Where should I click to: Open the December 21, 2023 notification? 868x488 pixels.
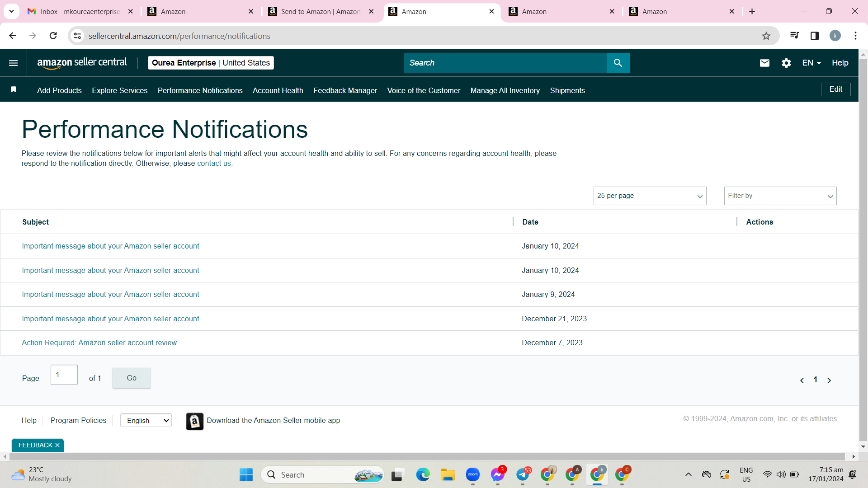click(110, 319)
